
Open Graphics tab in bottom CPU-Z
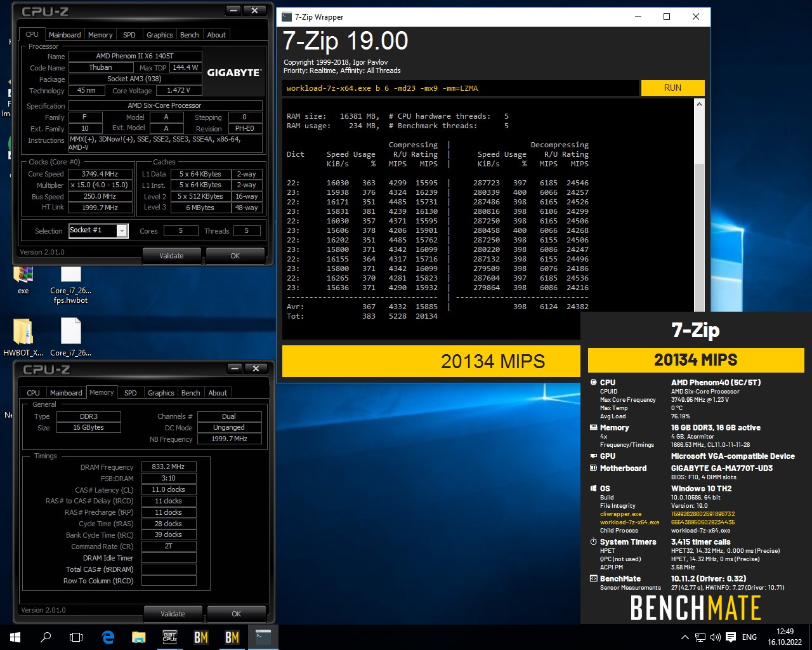point(161,393)
